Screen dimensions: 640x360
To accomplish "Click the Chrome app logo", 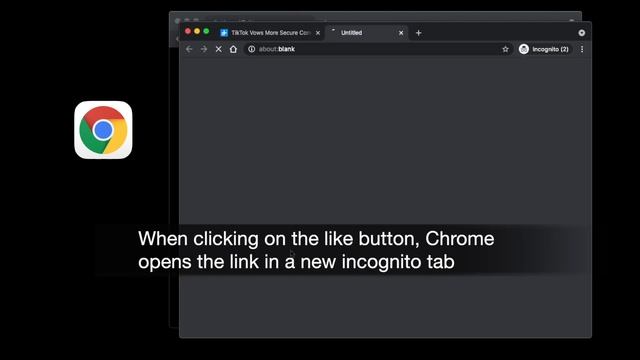I will tap(103, 130).
